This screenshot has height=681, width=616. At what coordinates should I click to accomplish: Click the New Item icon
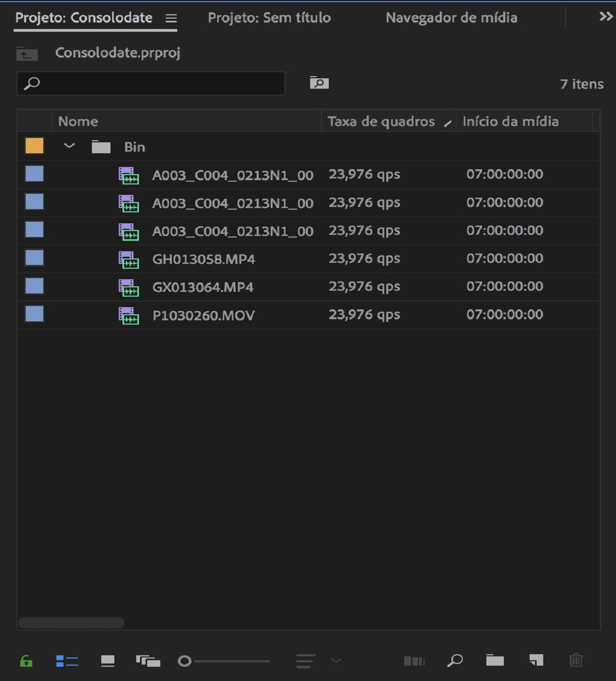(536, 660)
